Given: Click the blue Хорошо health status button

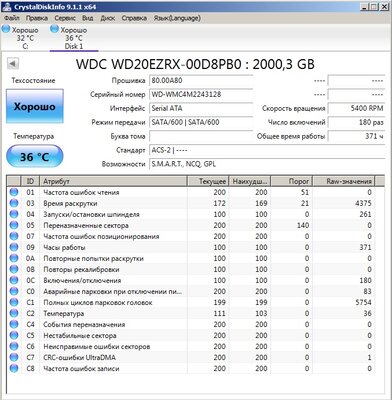Looking at the screenshot, I should 35,106.
